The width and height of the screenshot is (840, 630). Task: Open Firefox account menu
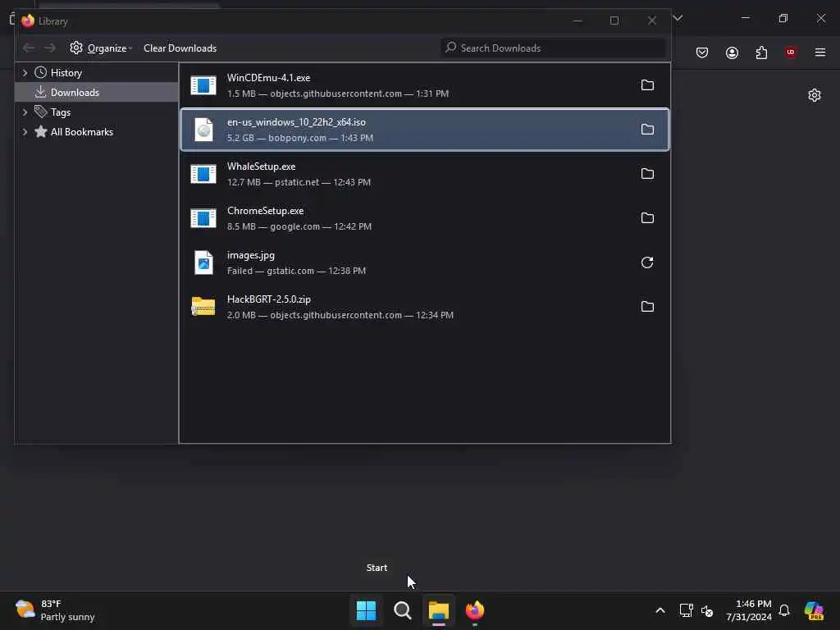click(732, 52)
